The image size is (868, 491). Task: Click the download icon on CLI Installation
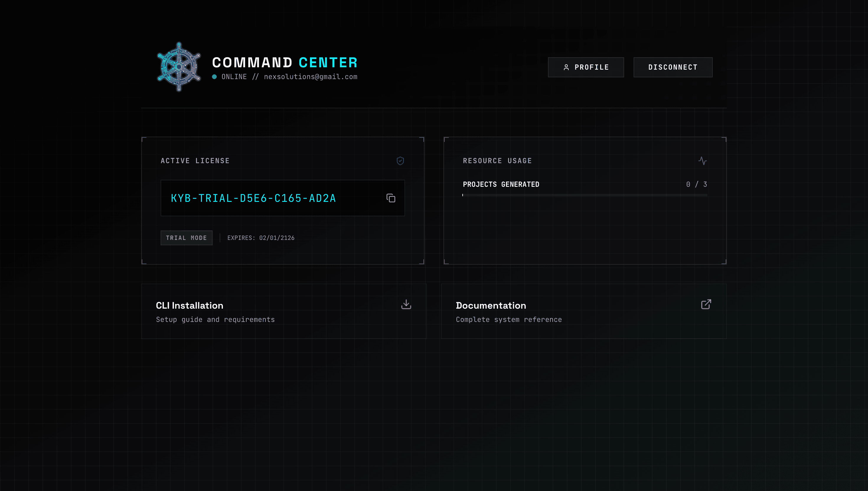coord(406,305)
